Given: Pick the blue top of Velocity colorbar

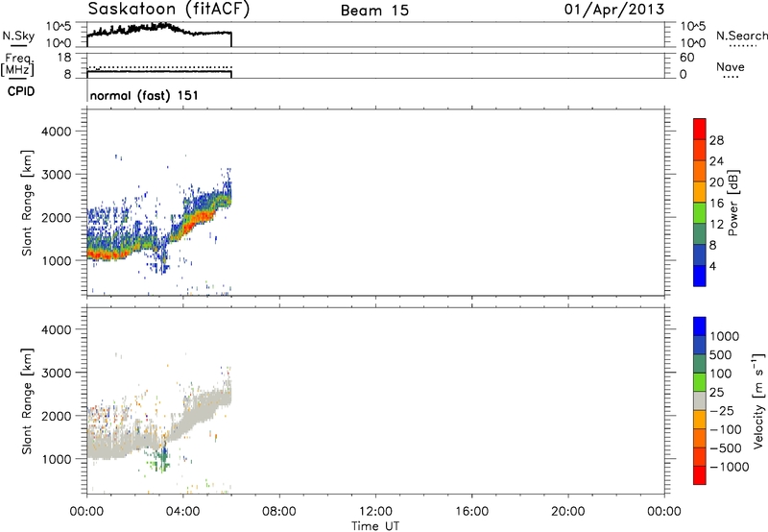Looking at the screenshot, I should coord(700,326).
